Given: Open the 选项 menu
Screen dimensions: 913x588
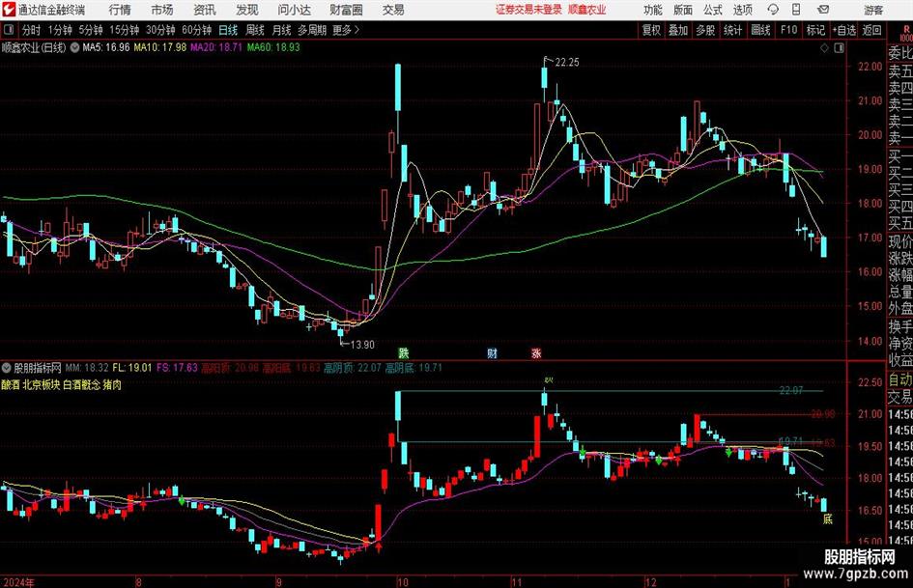Looking at the screenshot, I should (x=742, y=10).
